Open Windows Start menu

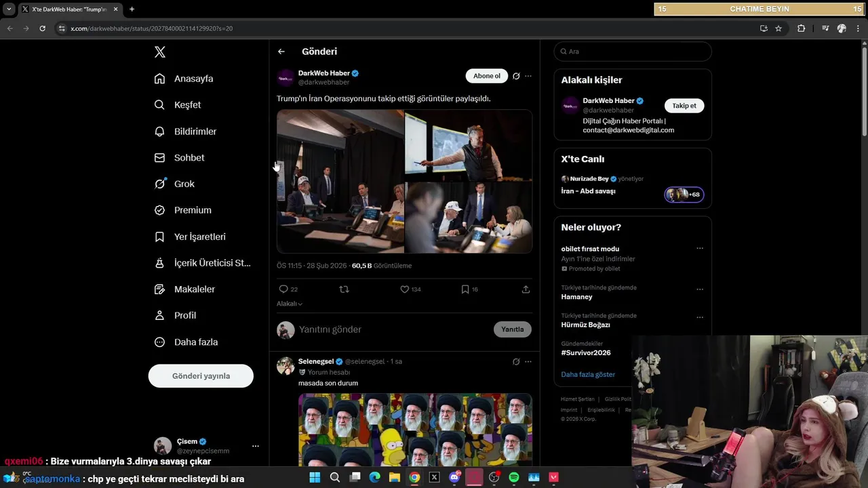315,477
